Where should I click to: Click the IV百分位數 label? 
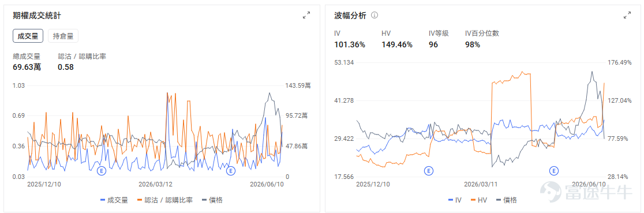(x=482, y=33)
